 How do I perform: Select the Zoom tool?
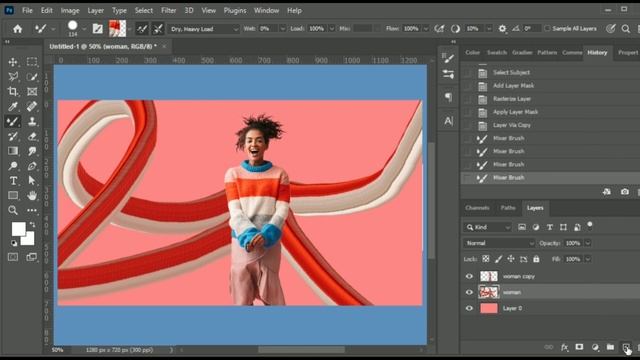click(x=13, y=210)
